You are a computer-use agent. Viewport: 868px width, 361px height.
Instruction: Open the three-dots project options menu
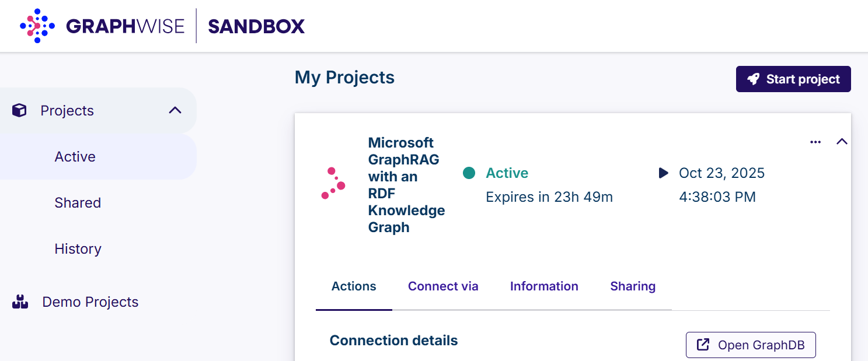[815, 142]
